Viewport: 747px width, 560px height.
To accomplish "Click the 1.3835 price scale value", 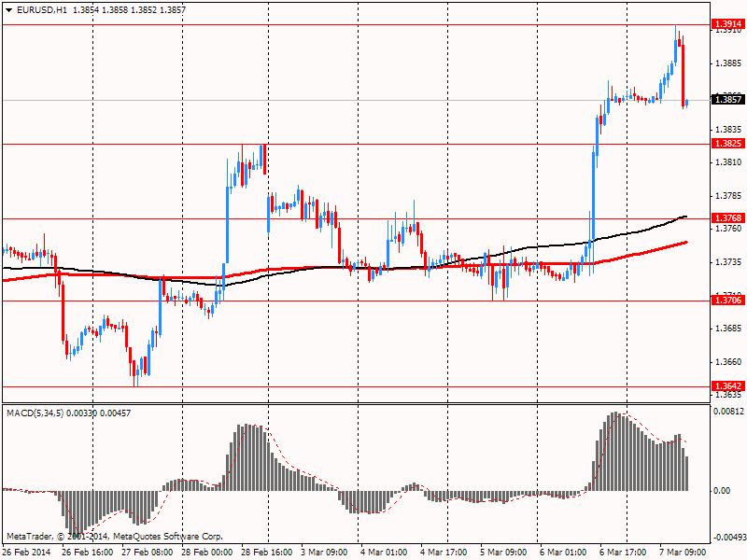I will (x=729, y=130).
